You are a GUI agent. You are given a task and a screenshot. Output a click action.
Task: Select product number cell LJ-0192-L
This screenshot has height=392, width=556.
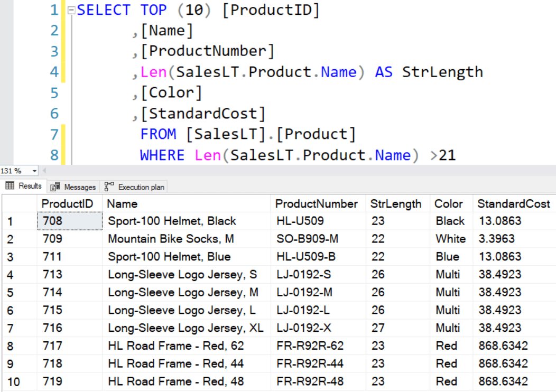[x=318, y=310]
